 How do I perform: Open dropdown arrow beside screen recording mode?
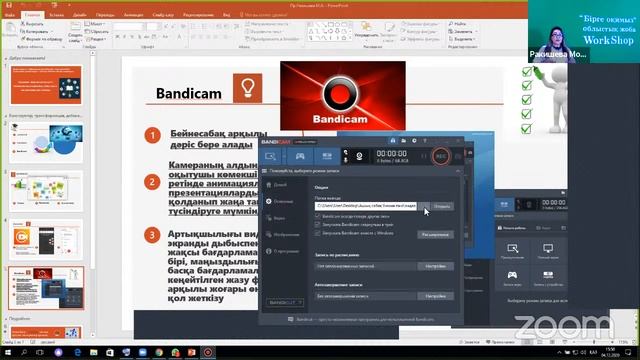click(284, 156)
